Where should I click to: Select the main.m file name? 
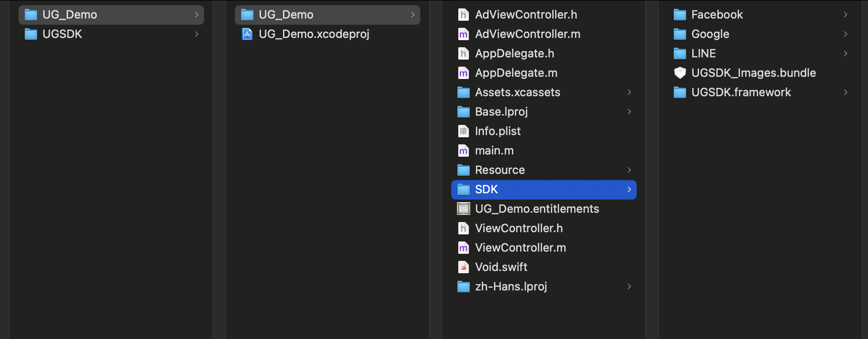point(494,151)
